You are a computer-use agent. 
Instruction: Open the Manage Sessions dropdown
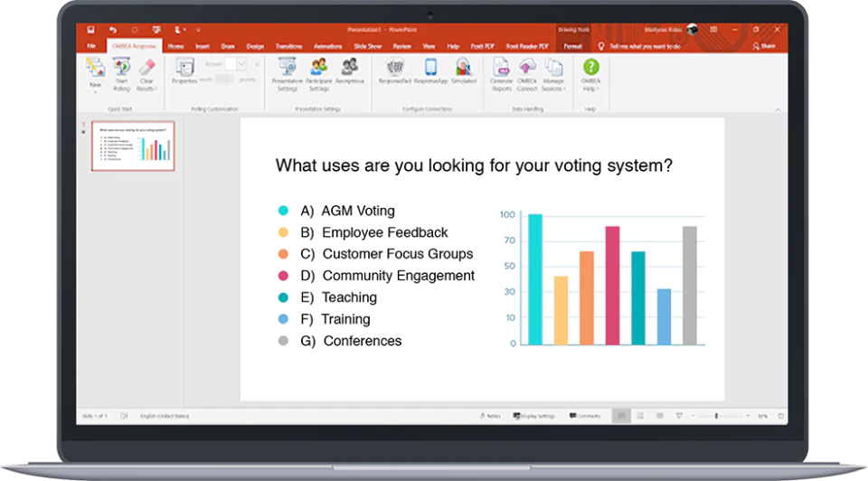pos(553,74)
